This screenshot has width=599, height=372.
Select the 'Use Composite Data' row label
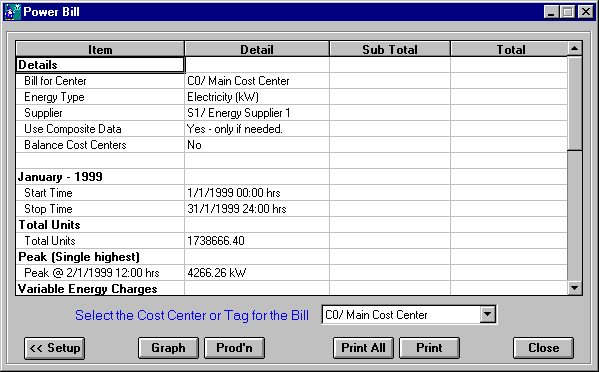(x=73, y=129)
